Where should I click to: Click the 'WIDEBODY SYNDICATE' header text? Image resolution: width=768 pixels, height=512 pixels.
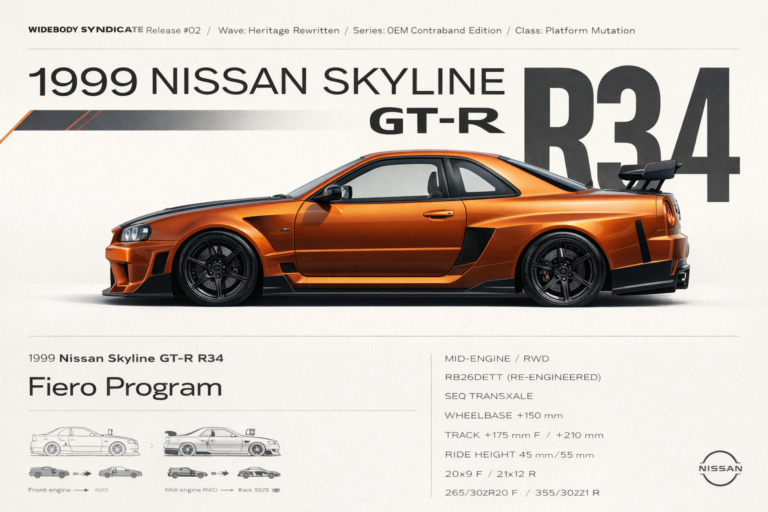pyautogui.click(x=86, y=29)
